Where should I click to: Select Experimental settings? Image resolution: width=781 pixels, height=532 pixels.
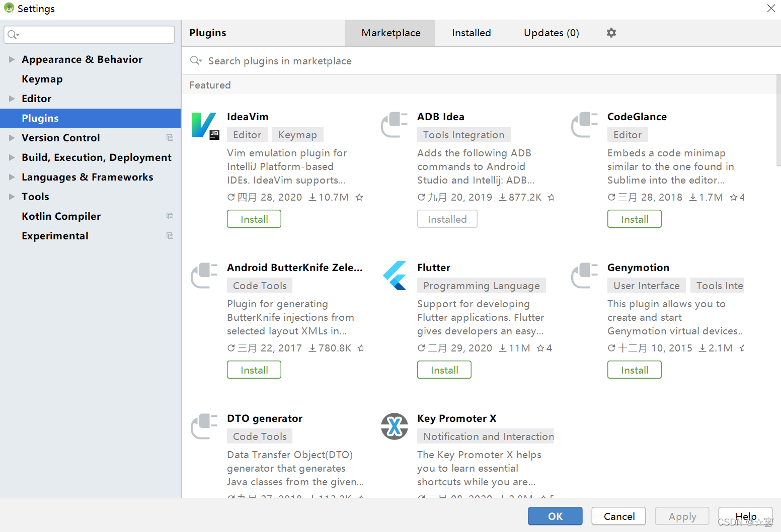[91, 236]
